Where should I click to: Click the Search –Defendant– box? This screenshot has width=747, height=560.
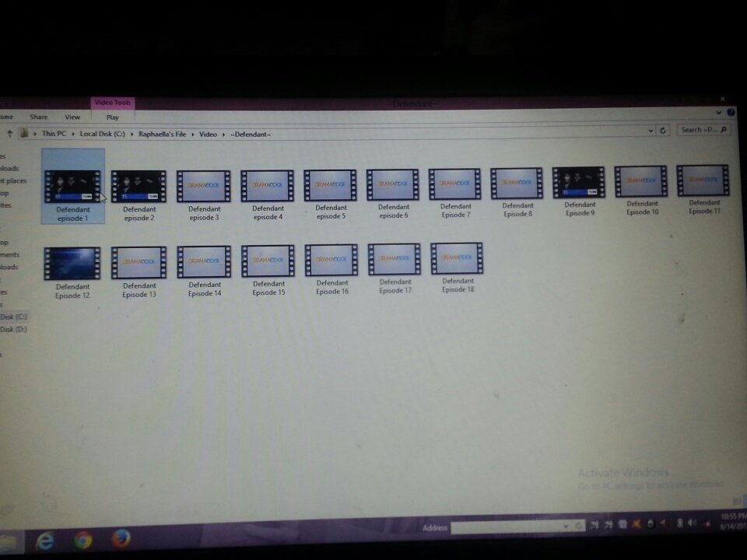703,130
